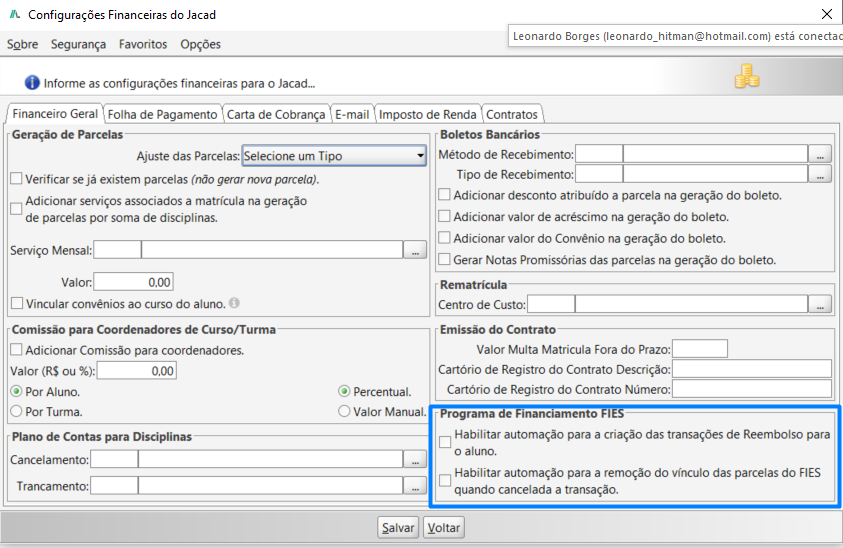Enable FIES remoção do vínculo automation

click(445, 480)
